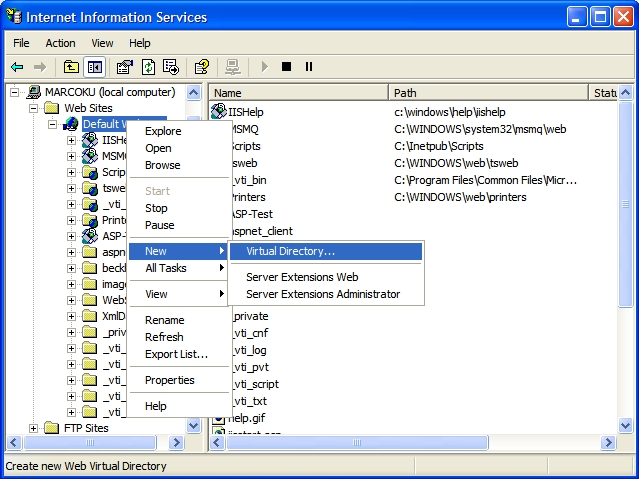Click the Help toolbar icon

point(202,67)
